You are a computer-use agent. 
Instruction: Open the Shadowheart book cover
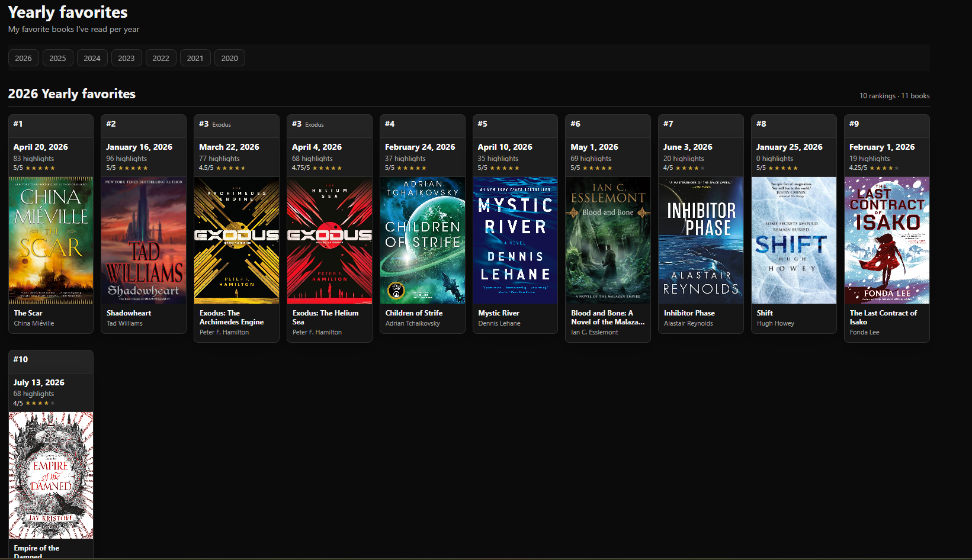[x=144, y=240]
